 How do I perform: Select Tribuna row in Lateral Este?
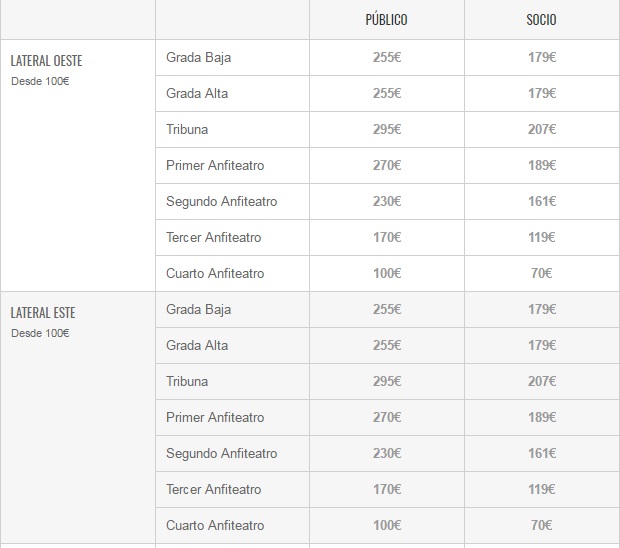click(x=187, y=381)
